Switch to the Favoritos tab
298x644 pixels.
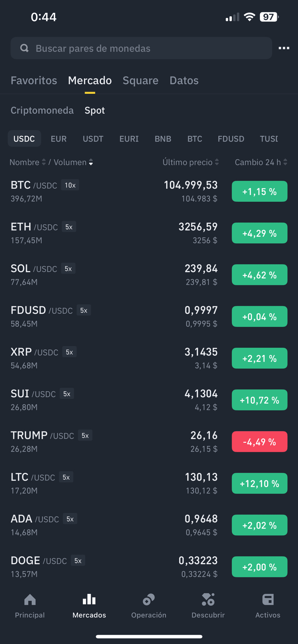[x=34, y=80]
